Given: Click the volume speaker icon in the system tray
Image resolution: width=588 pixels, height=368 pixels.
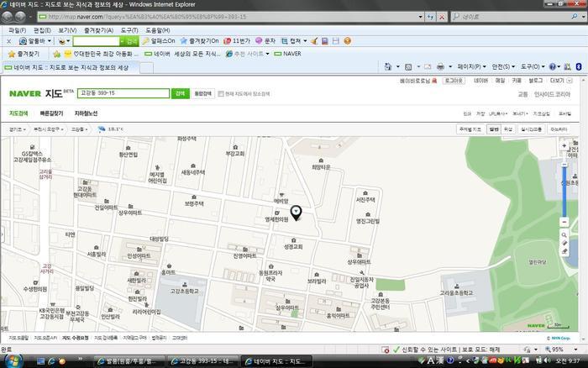Looking at the screenshot, I should (x=547, y=360).
